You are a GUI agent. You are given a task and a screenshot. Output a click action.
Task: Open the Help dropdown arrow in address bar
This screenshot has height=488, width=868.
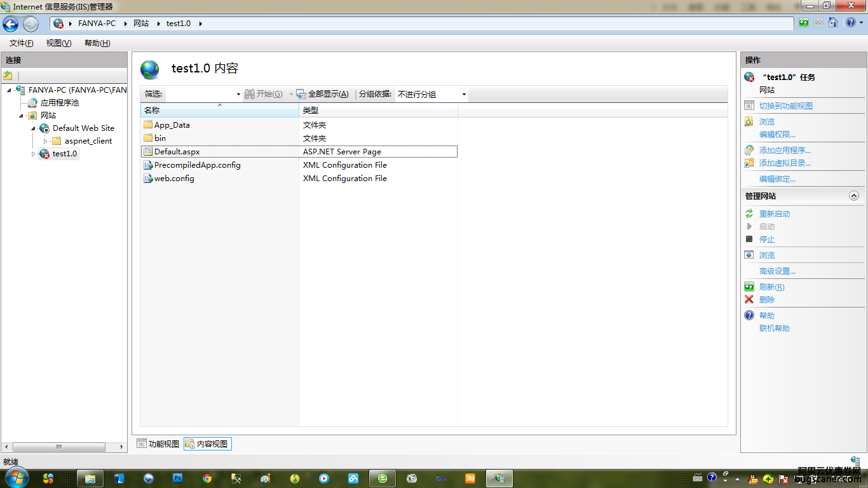(860, 23)
